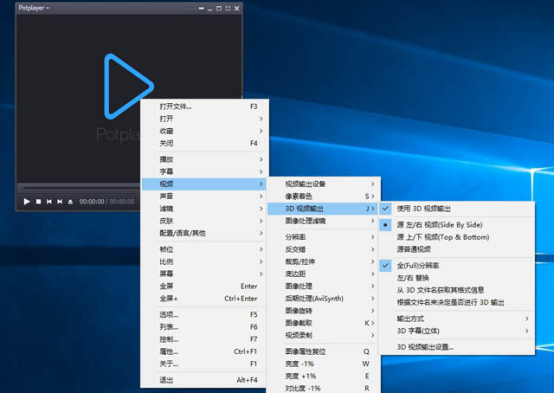The height and width of the screenshot is (393, 554).
Task: Open '关于...' F1 about dialog
Action: (x=205, y=364)
